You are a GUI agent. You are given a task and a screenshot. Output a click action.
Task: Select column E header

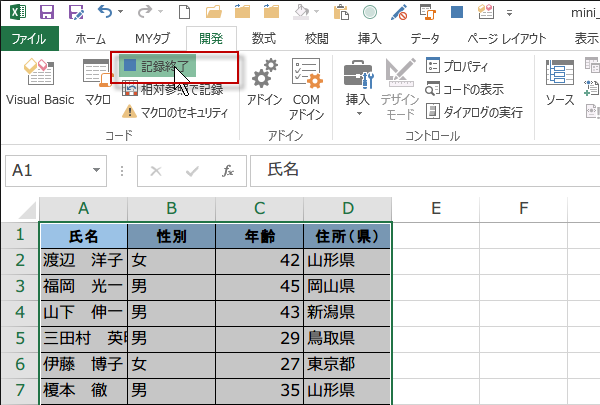pyautogui.click(x=435, y=209)
